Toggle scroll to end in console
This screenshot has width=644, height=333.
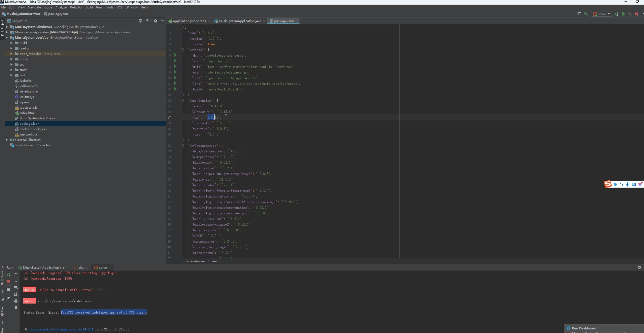(x=16, y=294)
